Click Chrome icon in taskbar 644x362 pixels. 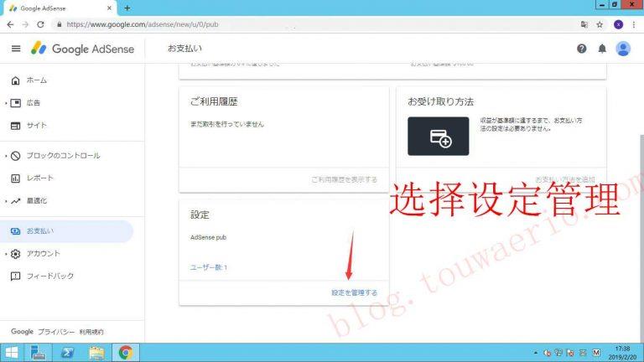pyautogui.click(x=126, y=353)
